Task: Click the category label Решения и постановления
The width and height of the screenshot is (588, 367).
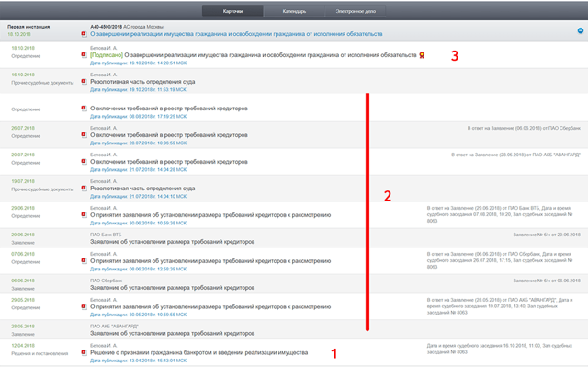Action: pyautogui.click(x=40, y=353)
